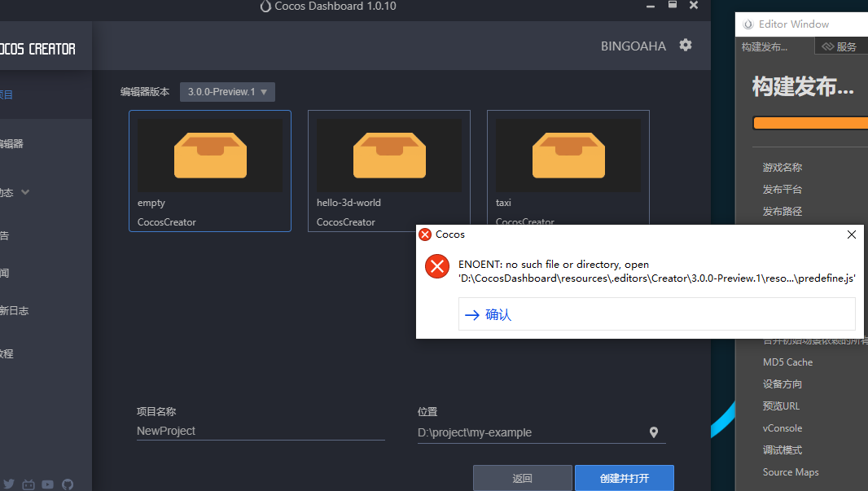Viewport: 868px width, 491px height.
Task: Click the Editor Window title icon
Action: click(748, 24)
